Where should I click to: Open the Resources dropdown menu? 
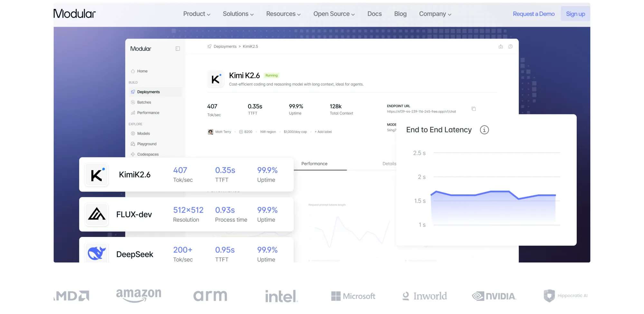coord(283,14)
